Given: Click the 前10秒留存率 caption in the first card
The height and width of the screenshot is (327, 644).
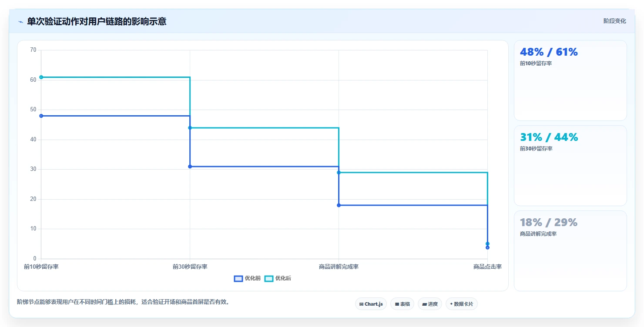Looking at the screenshot, I should point(536,63).
